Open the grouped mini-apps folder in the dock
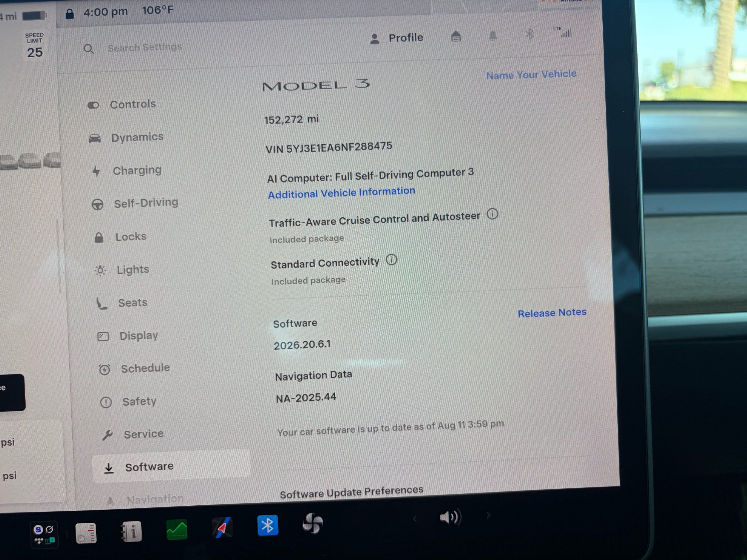This screenshot has width=747, height=560. point(44,534)
